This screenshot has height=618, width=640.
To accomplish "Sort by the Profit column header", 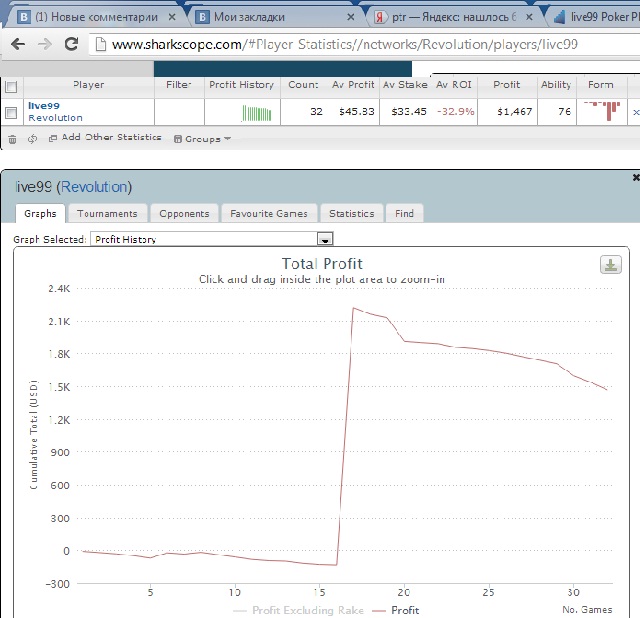I will (x=507, y=85).
